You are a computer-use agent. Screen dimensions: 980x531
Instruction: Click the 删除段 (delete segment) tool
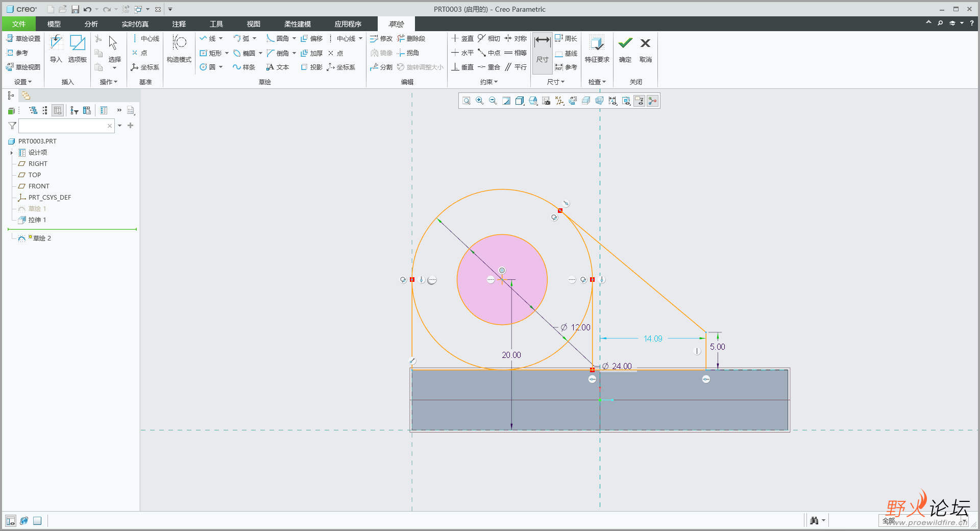[x=411, y=39]
